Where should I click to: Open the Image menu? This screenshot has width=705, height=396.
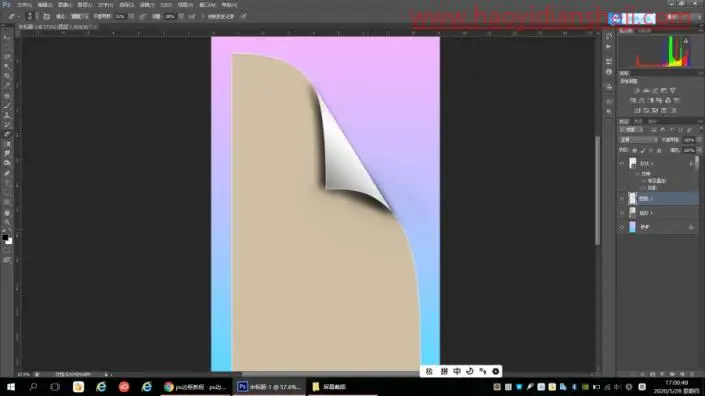65,5
